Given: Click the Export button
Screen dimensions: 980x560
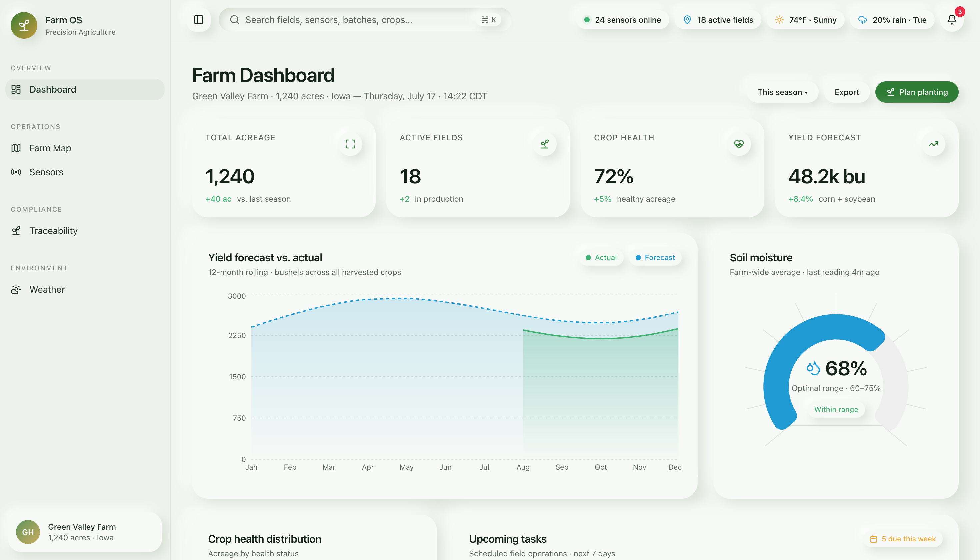Looking at the screenshot, I should coord(847,92).
